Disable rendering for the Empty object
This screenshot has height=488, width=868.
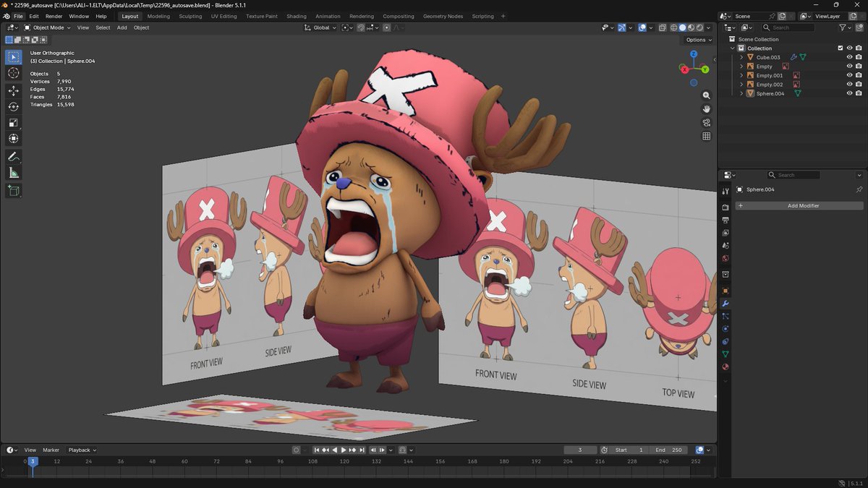pos(859,67)
